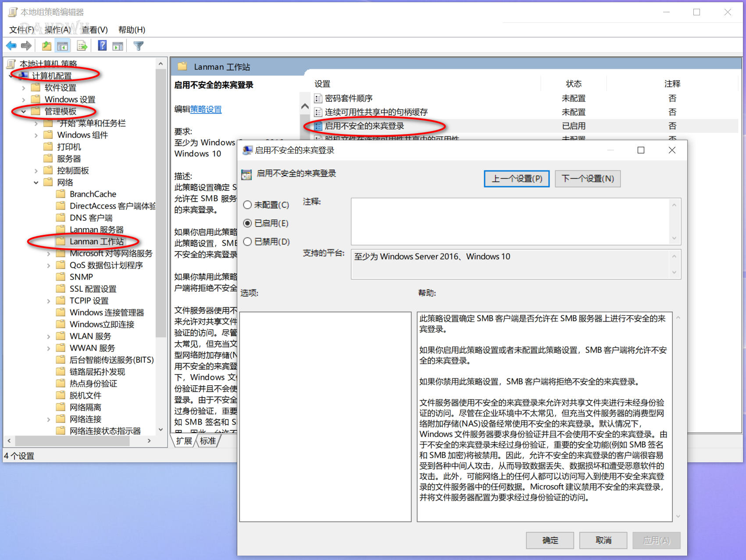Toggle the Show/Hide console tree icon
746x560 pixels.
62,46
